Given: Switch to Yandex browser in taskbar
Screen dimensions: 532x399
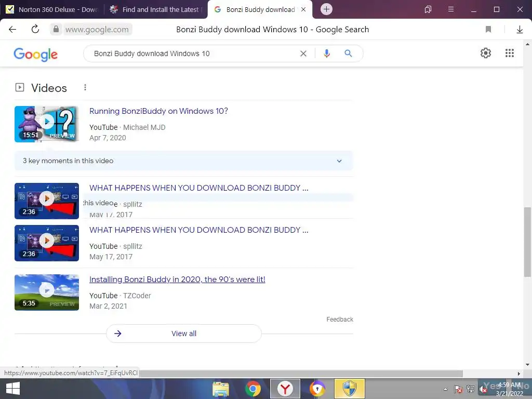Looking at the screenshot, I should pyautogui.click(x=285, y=389).
